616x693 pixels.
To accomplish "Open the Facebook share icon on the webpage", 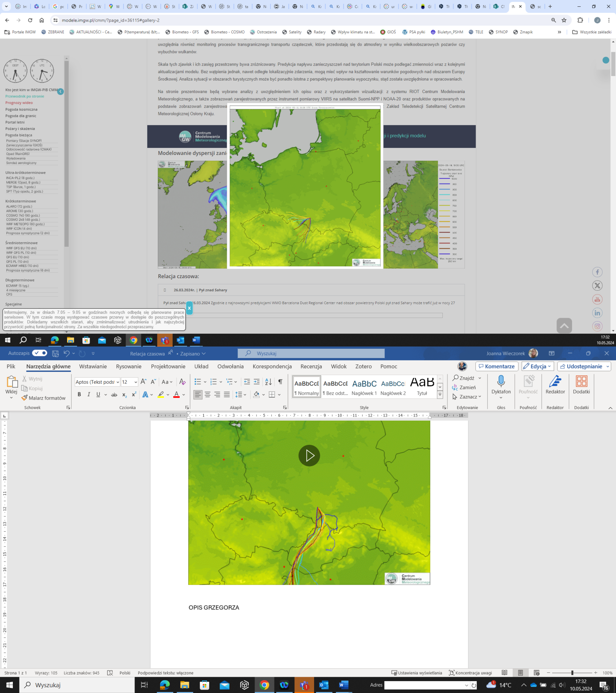I will pos(597,272).
